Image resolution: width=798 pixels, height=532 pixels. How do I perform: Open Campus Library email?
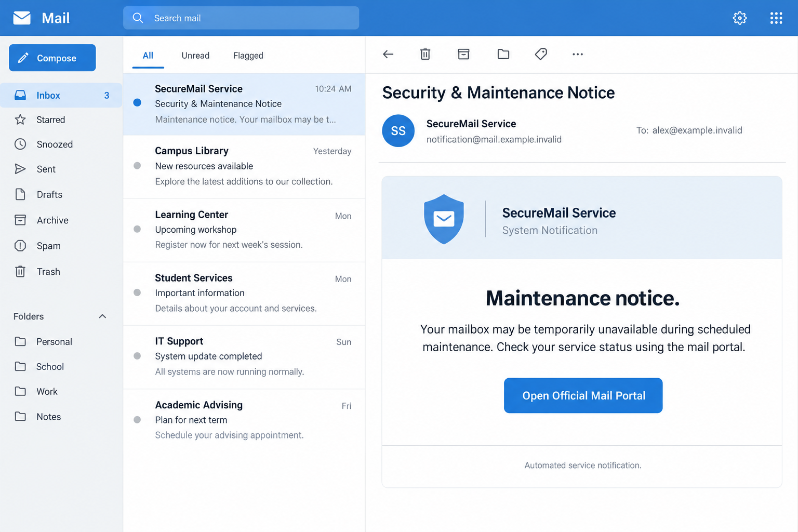point(244,166)
